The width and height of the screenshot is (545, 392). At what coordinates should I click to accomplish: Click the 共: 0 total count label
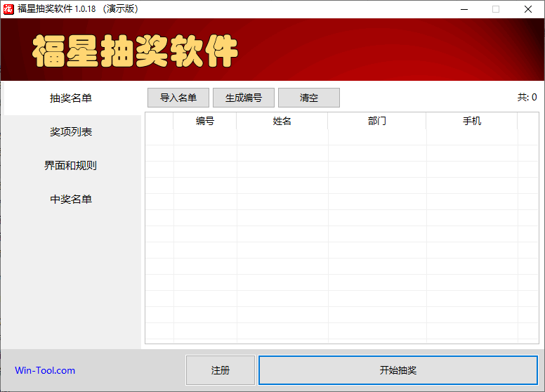pyautogui.click(x=527, y=98)
